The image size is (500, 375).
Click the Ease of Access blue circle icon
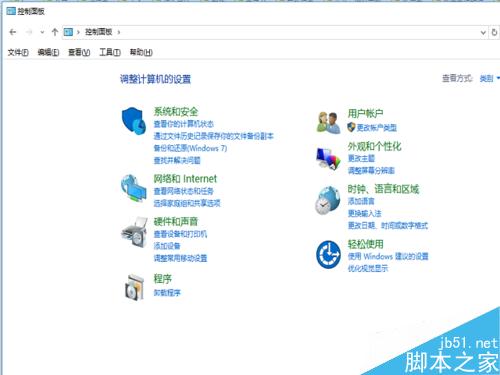(x=328, y=255)
